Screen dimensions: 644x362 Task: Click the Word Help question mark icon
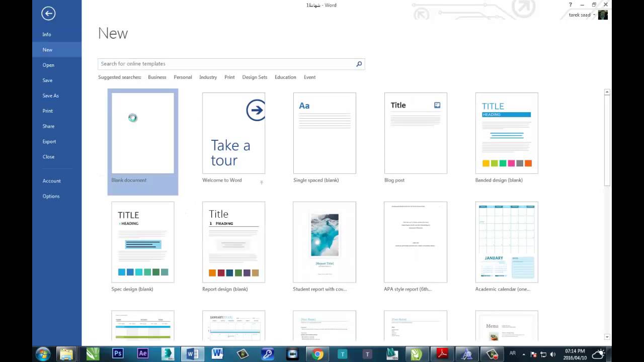pos(571,5)
